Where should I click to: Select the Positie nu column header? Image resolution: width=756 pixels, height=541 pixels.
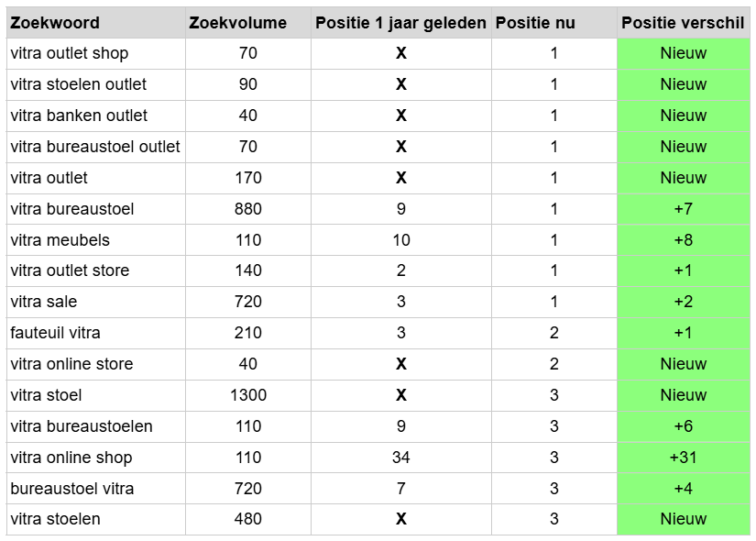click(535, 23)
